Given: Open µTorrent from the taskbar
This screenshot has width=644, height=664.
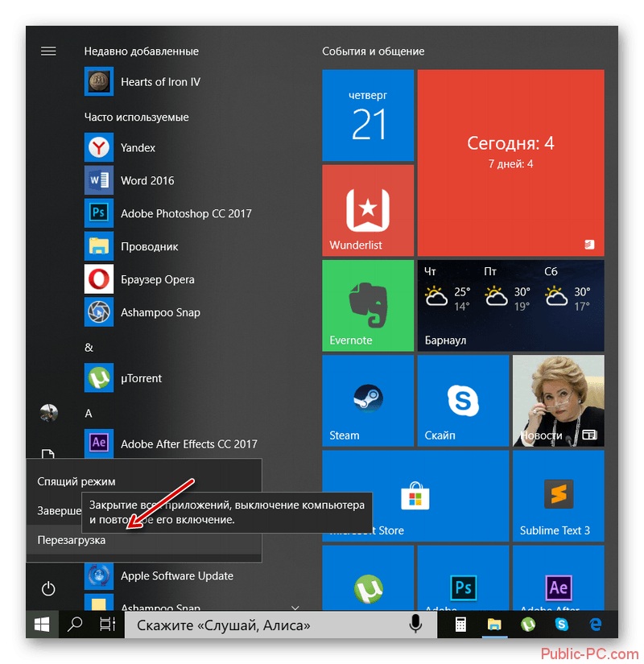Looking at the screenshot, I should (x=528, y=625).
